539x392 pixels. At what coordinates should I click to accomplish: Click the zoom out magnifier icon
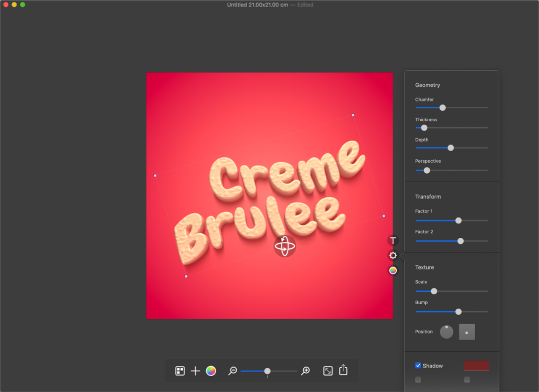pos(233,371)
